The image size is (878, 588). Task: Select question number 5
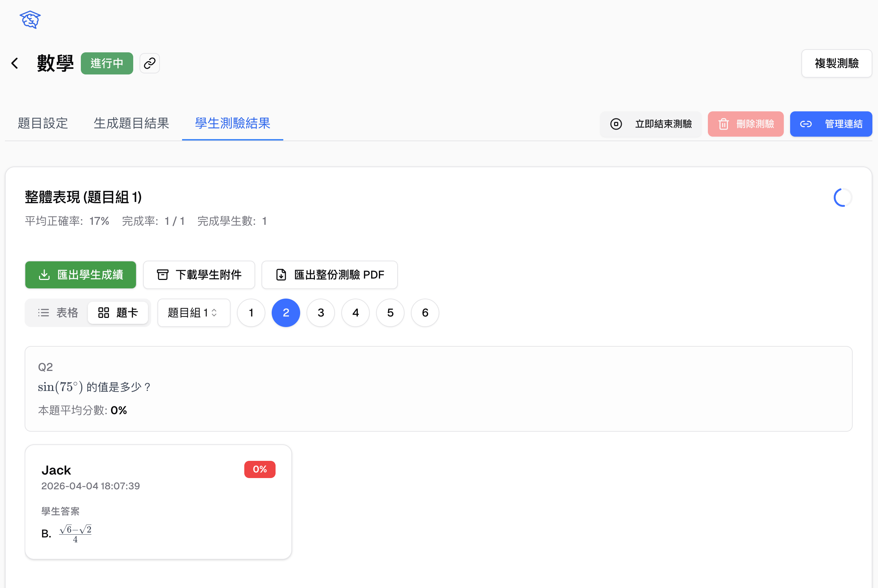point(390,313)
